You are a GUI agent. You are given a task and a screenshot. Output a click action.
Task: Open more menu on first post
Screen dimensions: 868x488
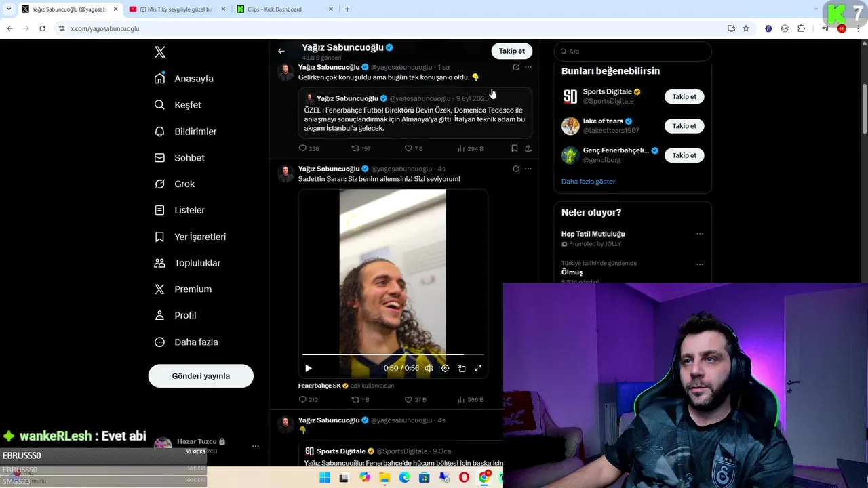pos(528,67)
